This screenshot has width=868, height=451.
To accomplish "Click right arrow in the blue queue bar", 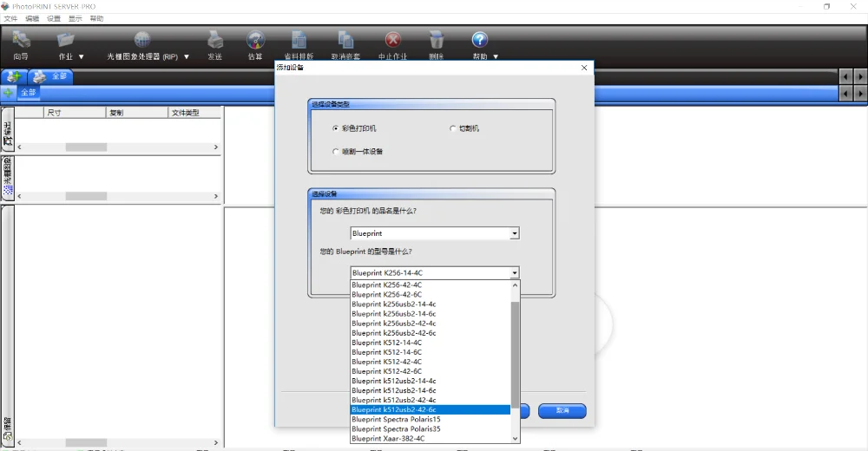I will coord(859,94).
